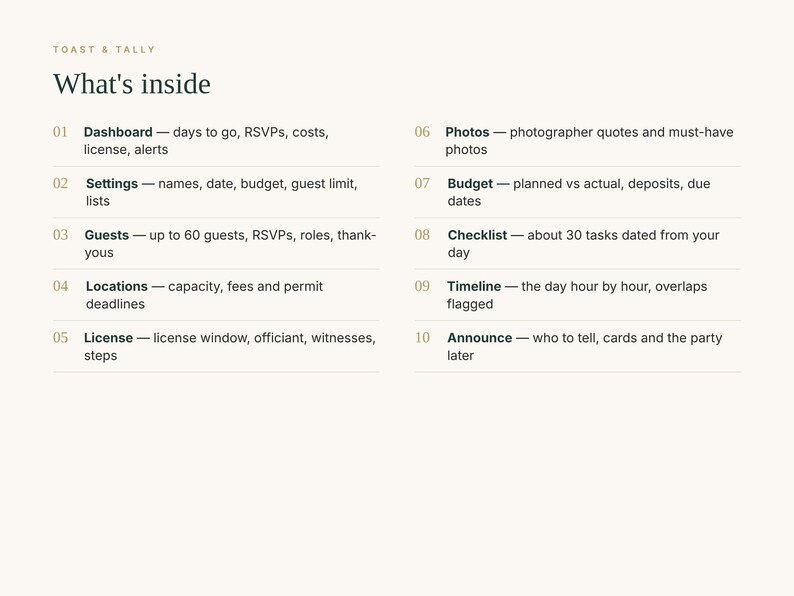Viewport: 794px width, 596px height.
Task: Select the Checklist item
Action: [x=478, y=235]
